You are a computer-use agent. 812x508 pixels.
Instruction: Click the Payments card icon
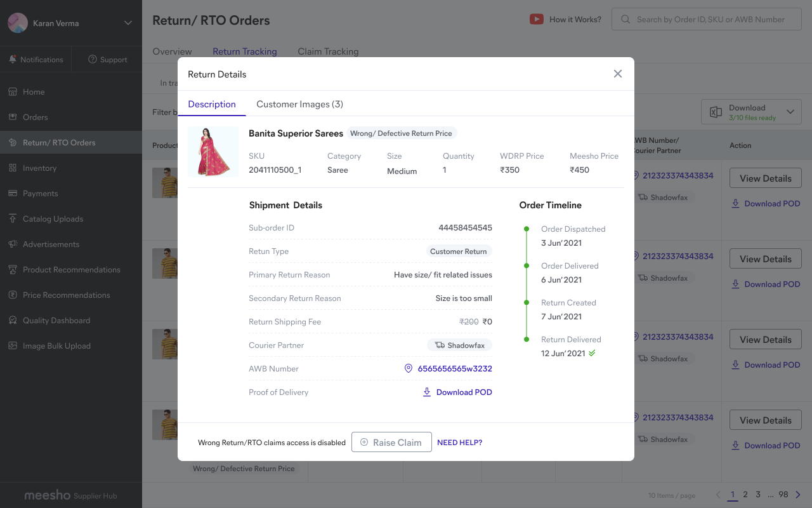pyautogui.click(x=13, y=193)
